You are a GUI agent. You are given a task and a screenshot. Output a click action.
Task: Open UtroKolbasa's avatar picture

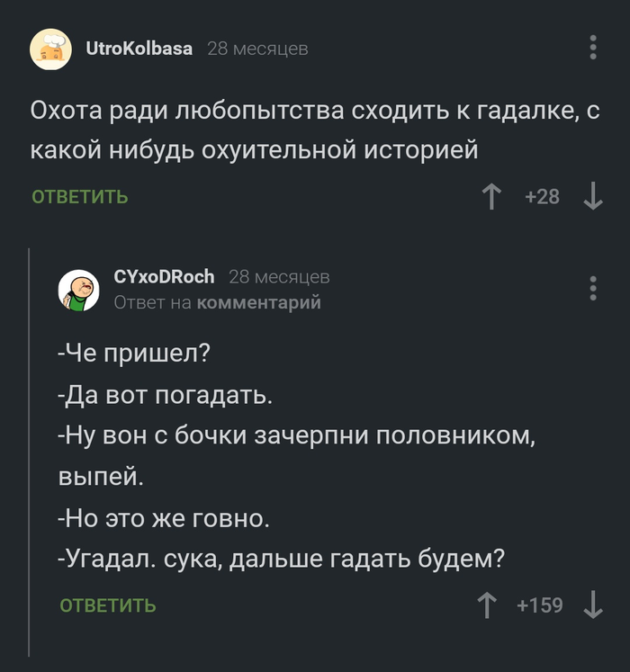[51, 49]
